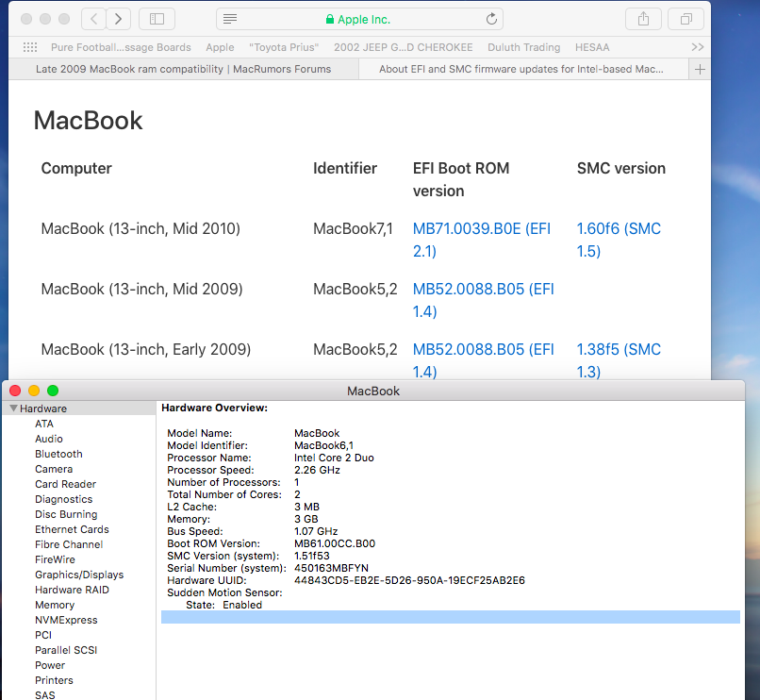Select Parallel SCSI in the hardware list
This screenshot has width=760, height=700.
click(x=66, y=650)
